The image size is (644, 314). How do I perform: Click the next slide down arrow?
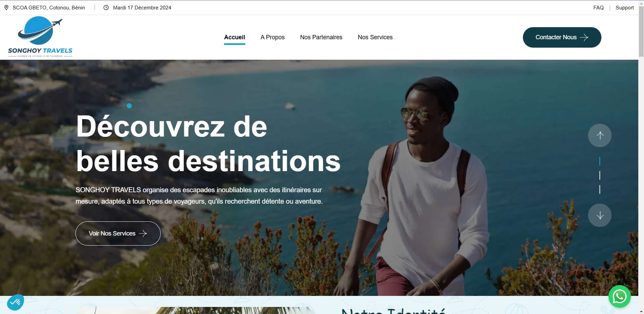click(600, 215)
